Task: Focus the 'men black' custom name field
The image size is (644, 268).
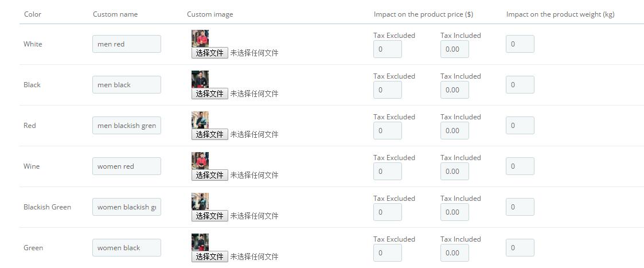Action: [x=127, y=85]
